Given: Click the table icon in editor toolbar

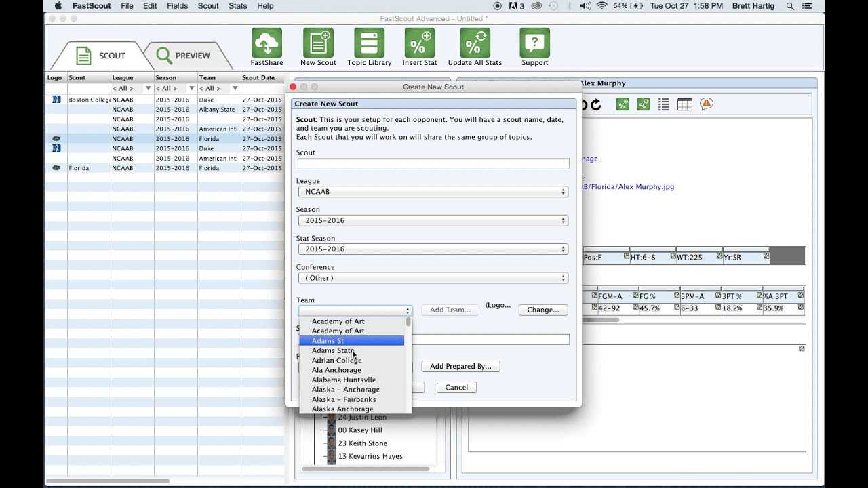Looking at the screenshot, I should 685,104.
